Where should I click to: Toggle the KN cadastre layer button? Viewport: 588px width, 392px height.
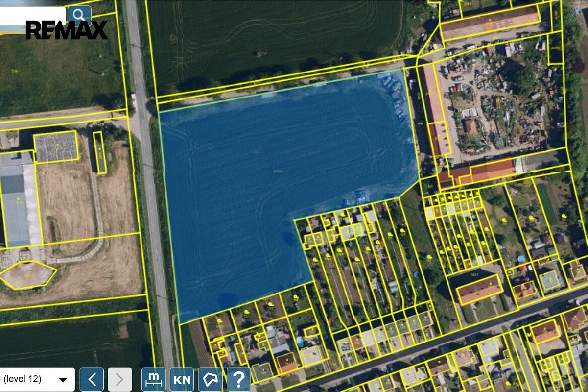pyautogui.click(x=182, y=379)
